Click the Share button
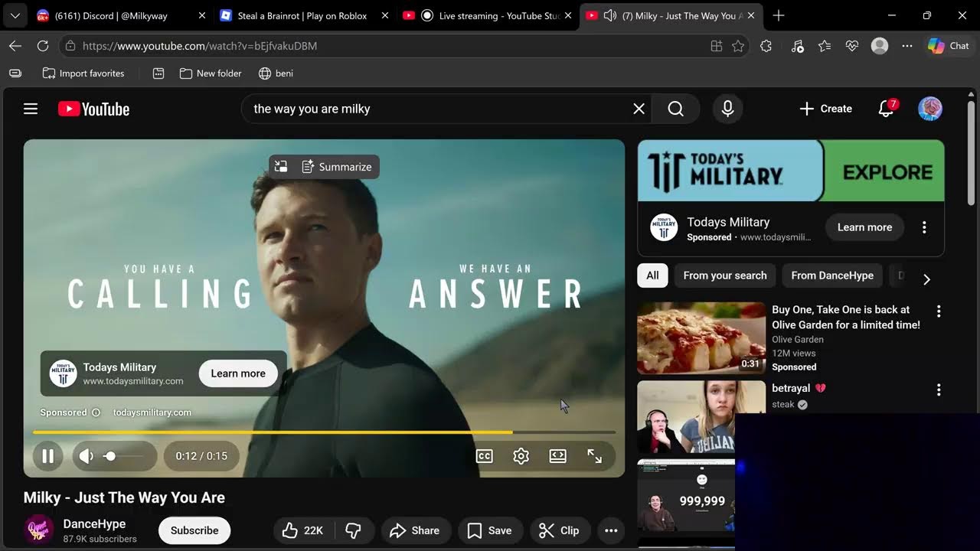The width and height of the screenshot is (980, 551). (x=414, y=530)
